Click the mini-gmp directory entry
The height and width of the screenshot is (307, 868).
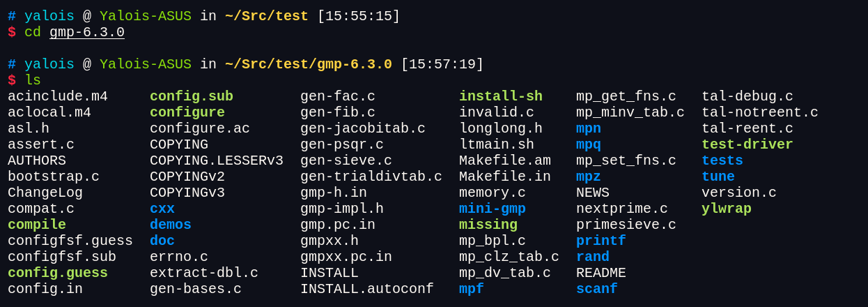coord(492,209)
